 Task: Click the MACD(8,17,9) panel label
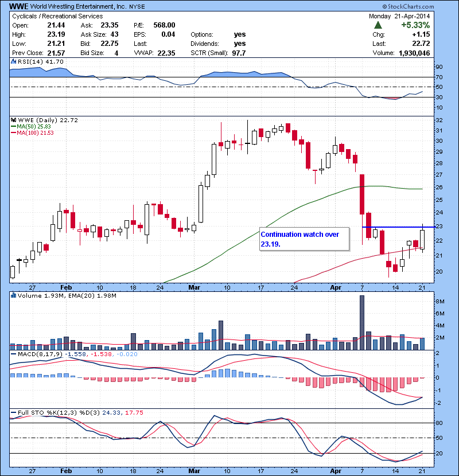click(40, 354)
